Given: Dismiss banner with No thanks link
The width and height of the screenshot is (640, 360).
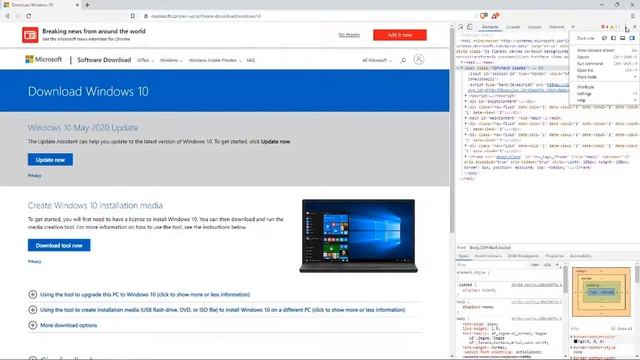Looking at the screenshot, I should (x=349, y=35).
